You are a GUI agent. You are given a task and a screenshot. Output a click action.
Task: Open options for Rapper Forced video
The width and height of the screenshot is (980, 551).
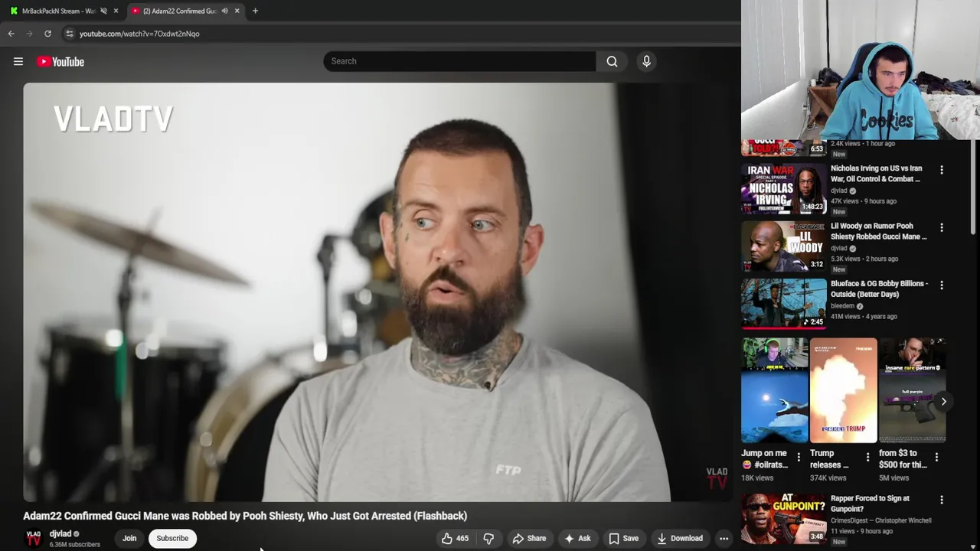click(x=942, y=500)
